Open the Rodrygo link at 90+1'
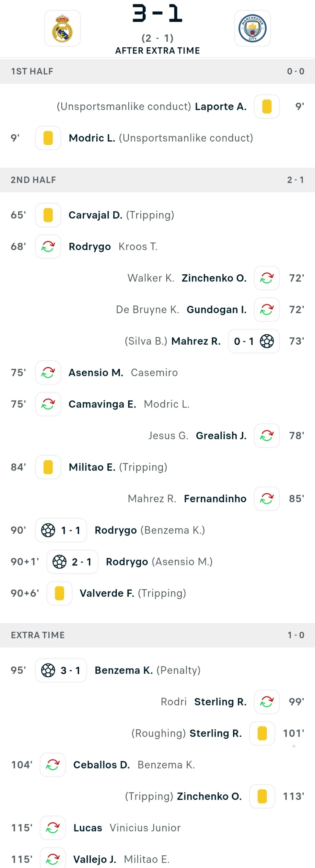 tap(127, 562)
